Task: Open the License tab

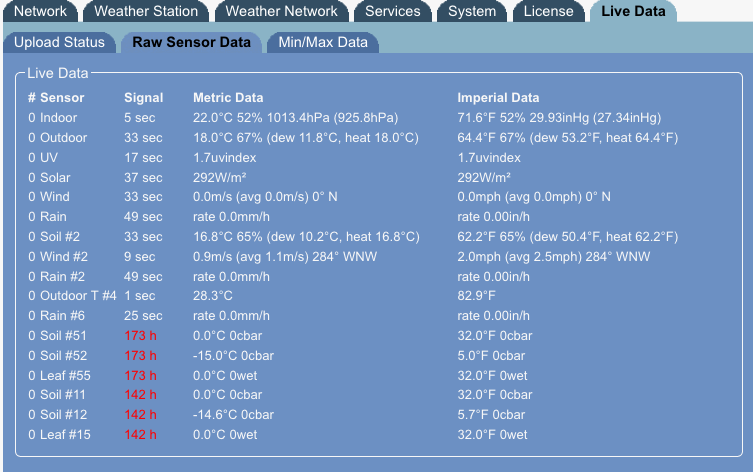Action: click(548, 12)
